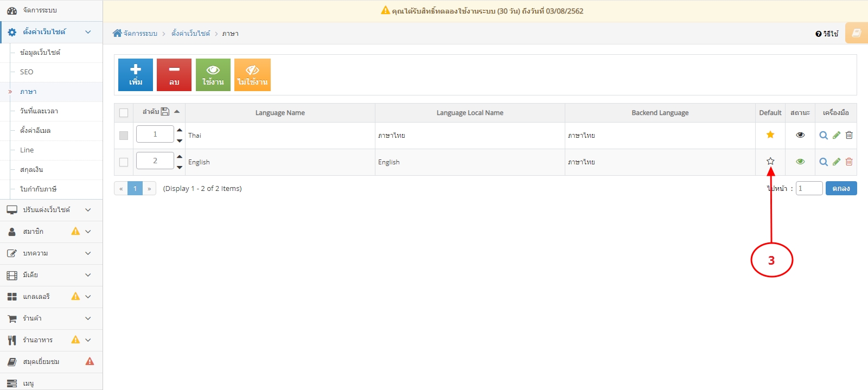Click the filled default star for Thai
The height and width of the screenshot is (390, 868).
point(770,135)
